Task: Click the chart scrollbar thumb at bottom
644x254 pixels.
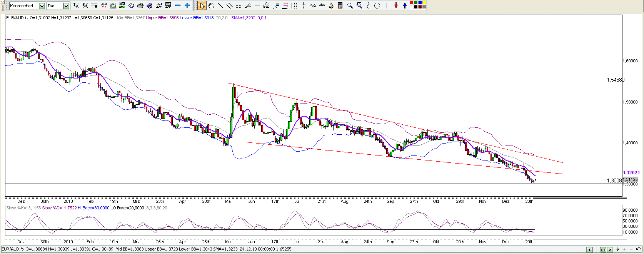Action: [x=603, y=250]
